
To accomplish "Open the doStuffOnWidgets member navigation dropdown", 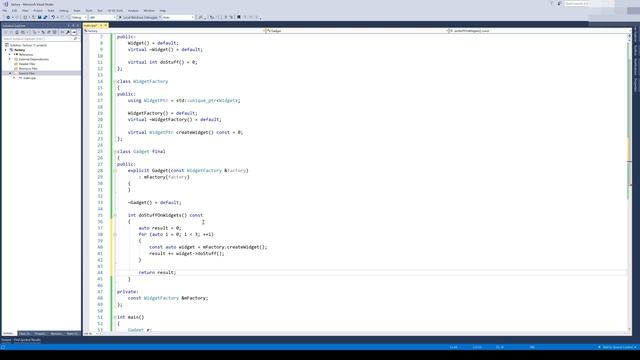I will (539, 31).
